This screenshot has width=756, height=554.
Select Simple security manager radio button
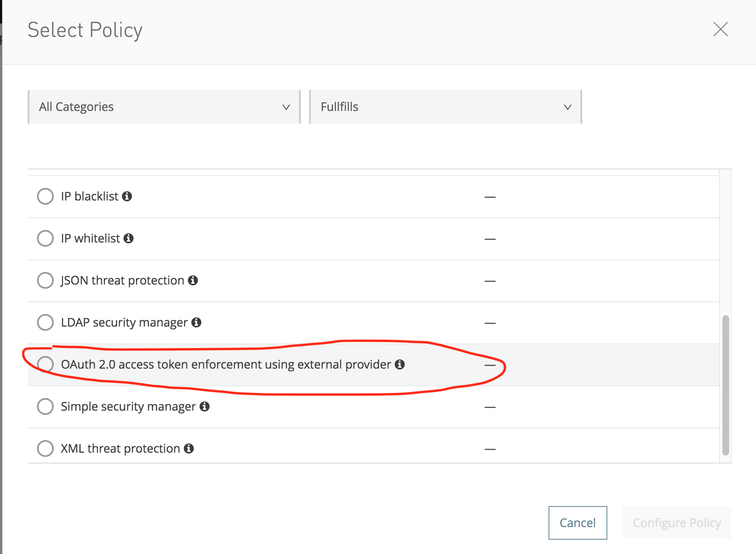point(45,406)
